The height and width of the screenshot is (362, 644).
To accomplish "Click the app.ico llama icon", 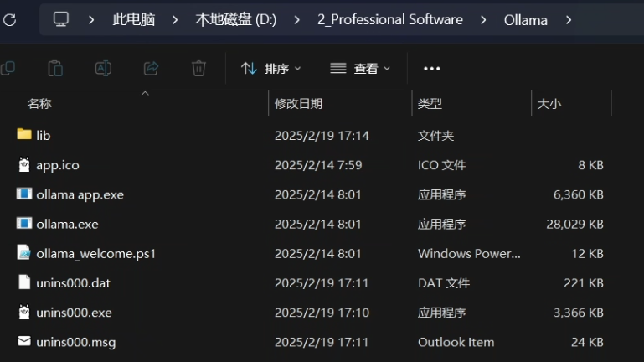I will click(x=24, y=164).
